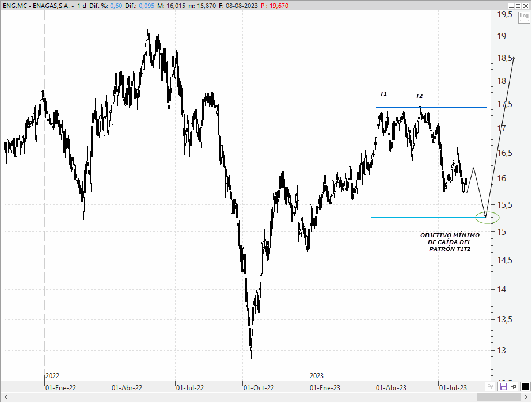Click the 16,5 price axis label

tap(504, 153)
